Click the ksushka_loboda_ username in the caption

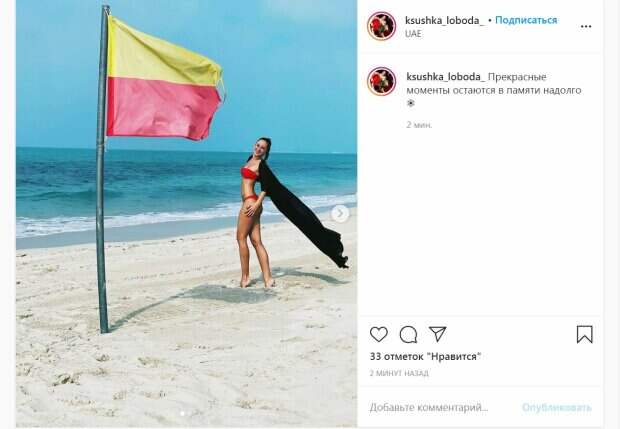click(x=446, y=77)
